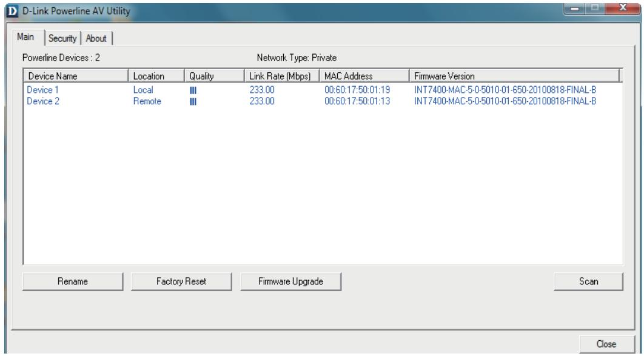Click Device 1's 233.00 link rate

coord(262,90)
